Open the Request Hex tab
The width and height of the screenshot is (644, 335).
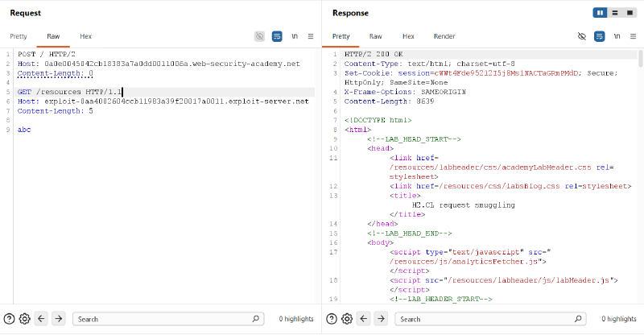pos(85,36)
